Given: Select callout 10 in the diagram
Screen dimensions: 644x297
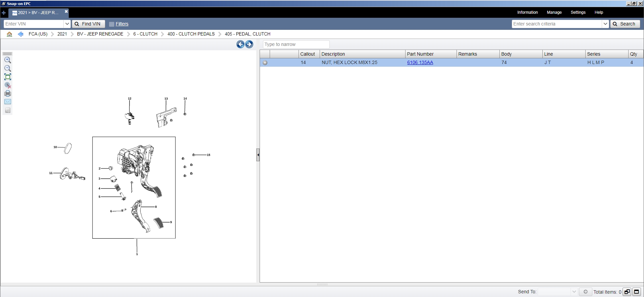Looking at the screenshot, I should 55,147.
